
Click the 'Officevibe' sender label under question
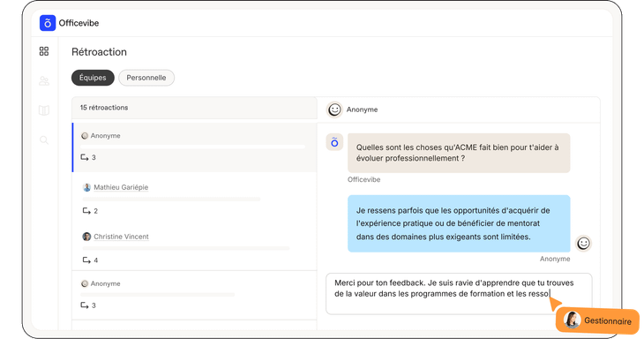click(363, 179)
